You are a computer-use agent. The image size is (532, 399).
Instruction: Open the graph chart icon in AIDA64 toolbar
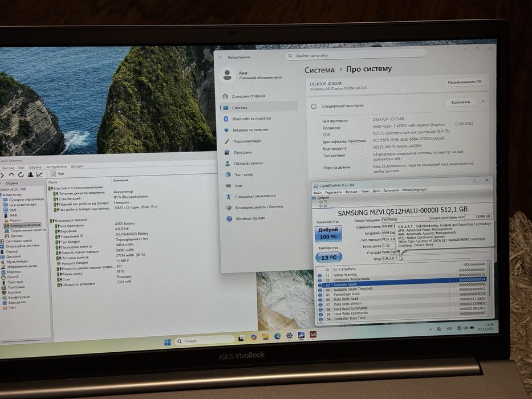click(x=39, y=174)
